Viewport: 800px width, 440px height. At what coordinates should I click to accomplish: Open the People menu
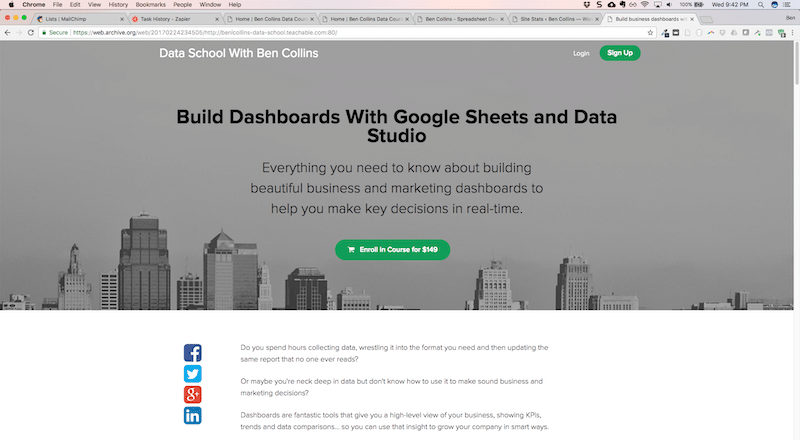click(182, 4)
